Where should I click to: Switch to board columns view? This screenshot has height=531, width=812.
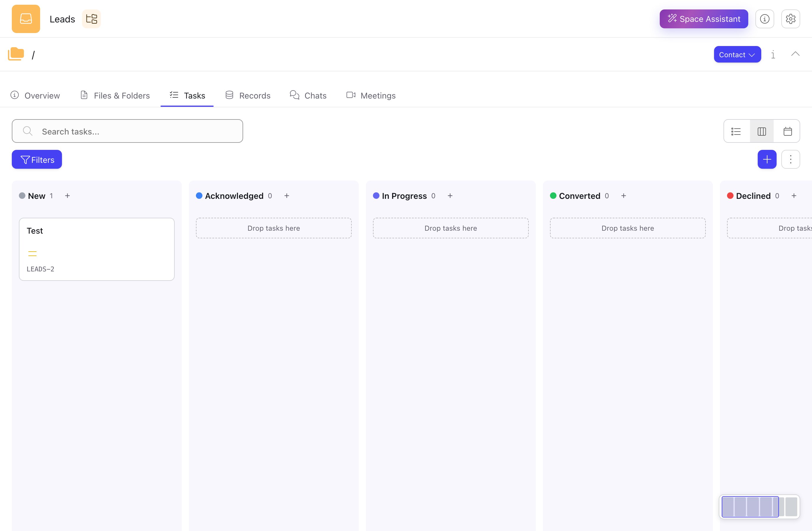coord(762,131)
